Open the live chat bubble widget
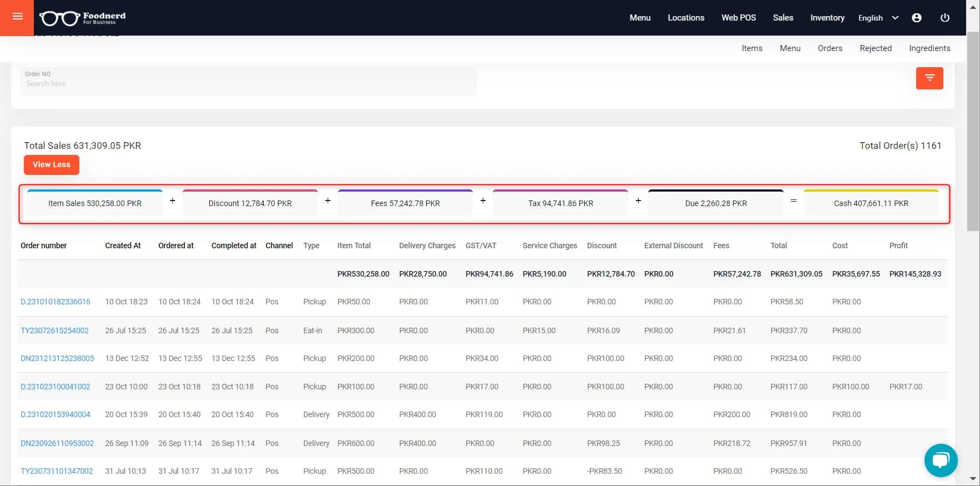980x486 pixels. pyautogui.click(x=941, y=460)
